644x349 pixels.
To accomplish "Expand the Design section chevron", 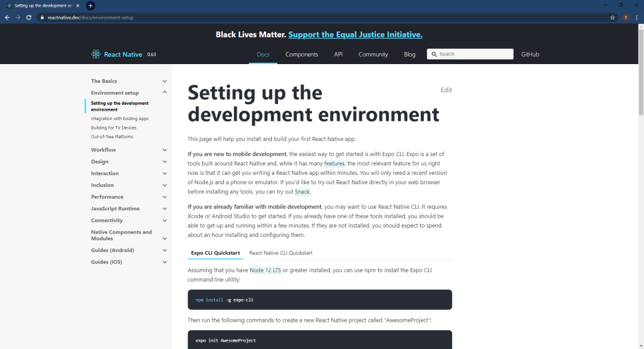I will tap(164, 161).
